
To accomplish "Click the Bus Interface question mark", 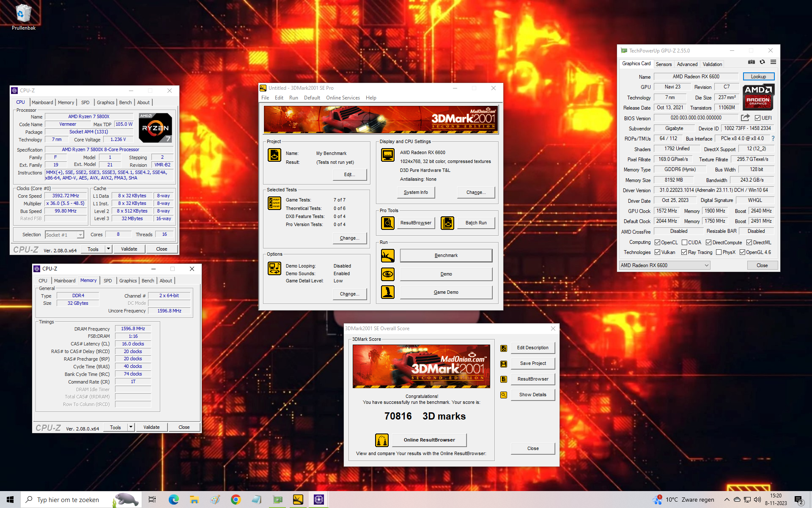I will [x=773, y=138].
